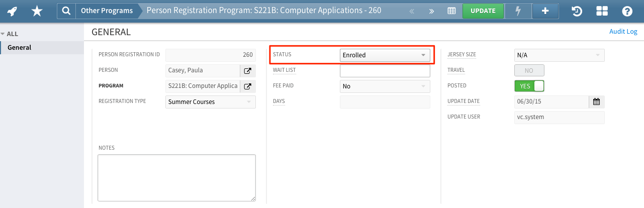Open Jersey Size dropdown
The image size is (644, 208).
click(560, 55)
